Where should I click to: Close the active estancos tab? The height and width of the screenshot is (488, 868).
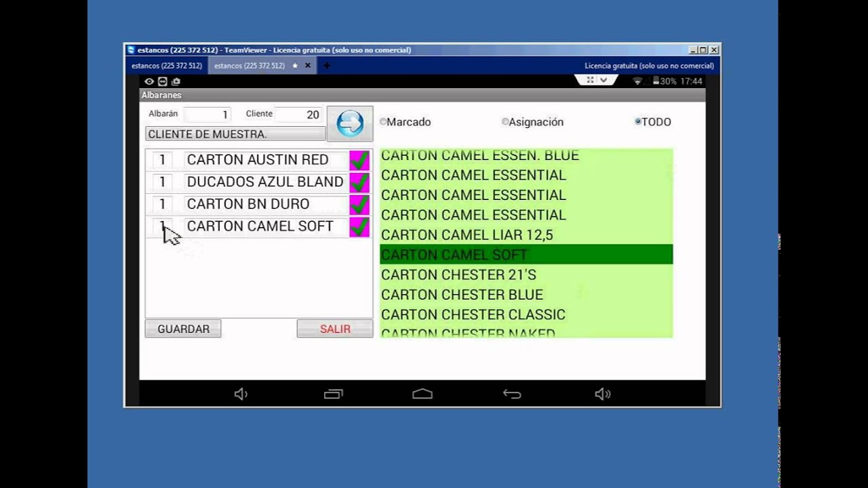coord(308,66)
